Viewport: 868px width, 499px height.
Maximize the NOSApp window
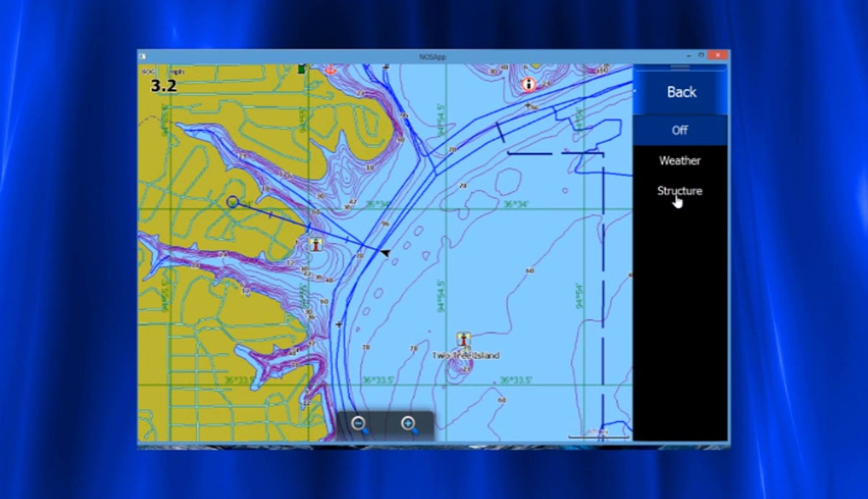[x=701, y=55]
